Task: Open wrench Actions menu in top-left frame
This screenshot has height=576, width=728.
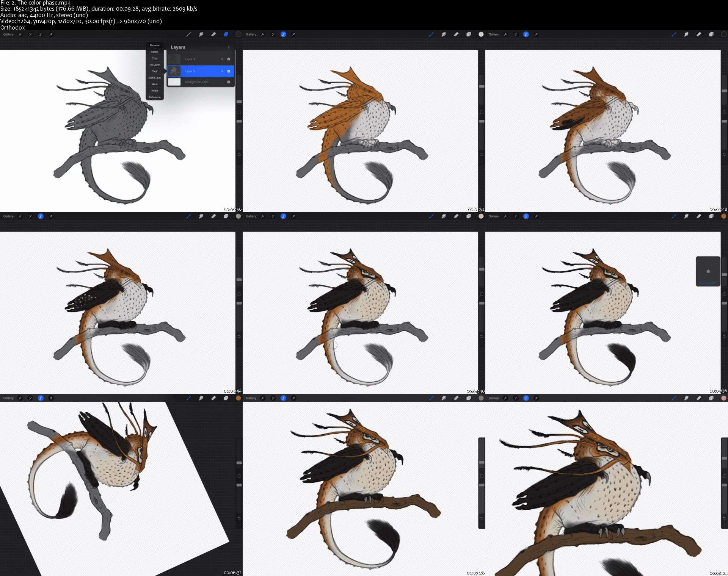Action: 20,34
